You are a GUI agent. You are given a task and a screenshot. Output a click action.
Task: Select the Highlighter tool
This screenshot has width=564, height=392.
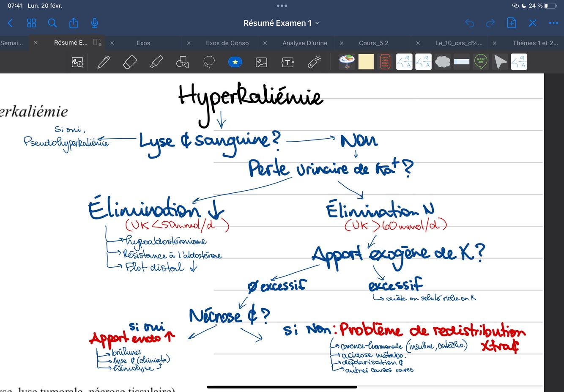(156, 62)
